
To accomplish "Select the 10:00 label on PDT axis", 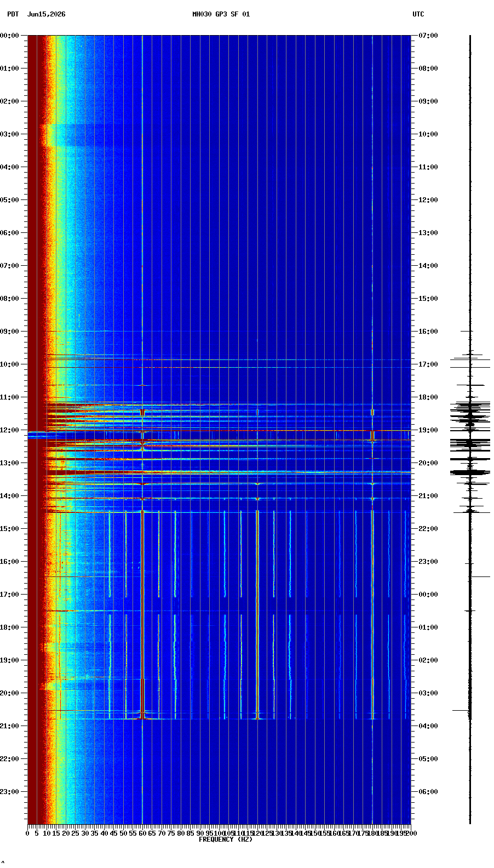I will coord(9,364).
